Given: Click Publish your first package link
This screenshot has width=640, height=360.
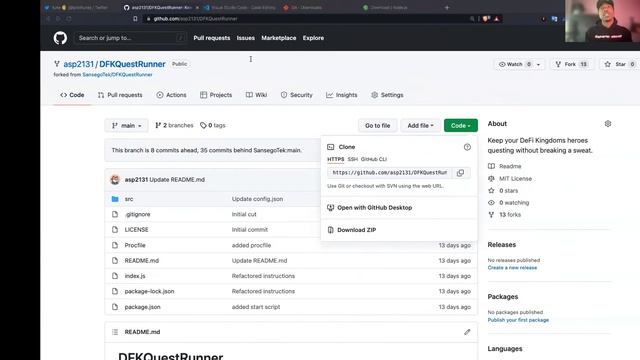Looking at the screenshot, I should click(x=518, y=320).
